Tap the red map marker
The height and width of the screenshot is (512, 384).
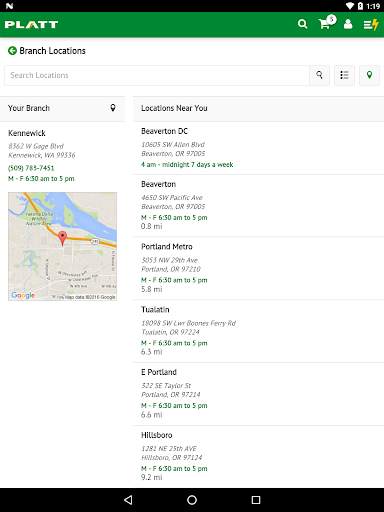tap(62, 238)
